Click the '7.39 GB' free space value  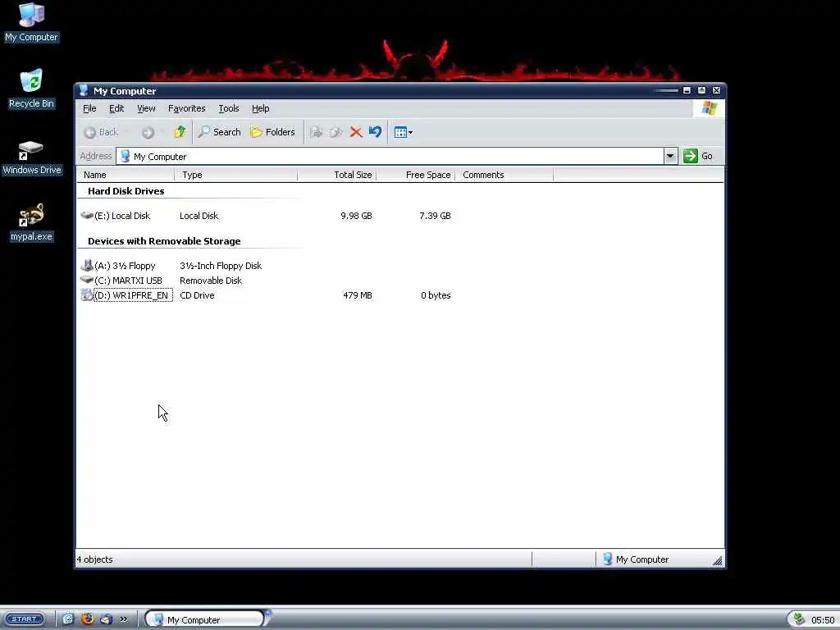pos(435,216)
